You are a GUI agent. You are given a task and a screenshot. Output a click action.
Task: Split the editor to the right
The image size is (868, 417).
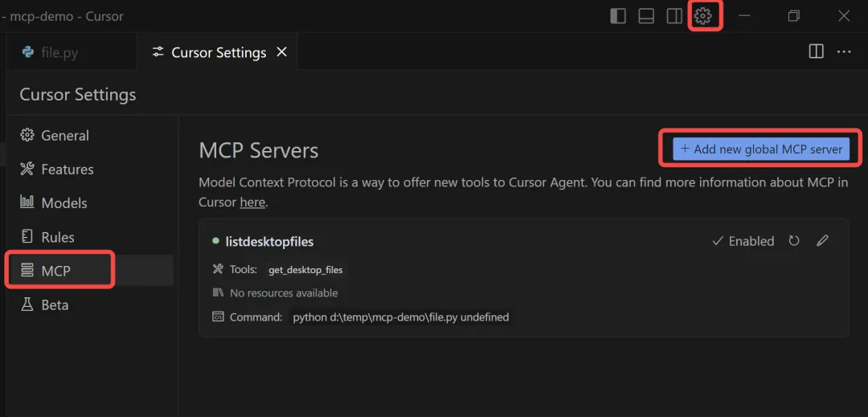pos(816,52)
